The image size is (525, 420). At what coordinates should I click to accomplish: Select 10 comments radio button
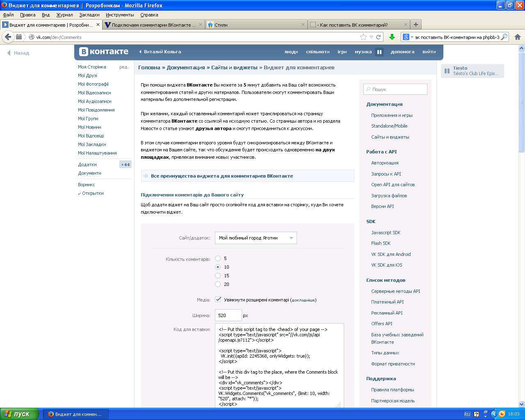(x=218, y=267)
